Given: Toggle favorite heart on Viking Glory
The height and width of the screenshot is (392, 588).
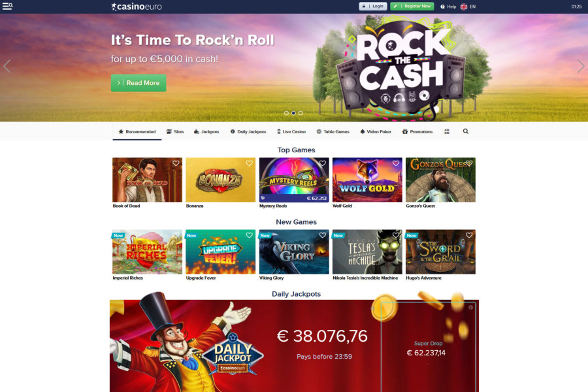Looking at the screenshot, I should (x=323, y=235).
